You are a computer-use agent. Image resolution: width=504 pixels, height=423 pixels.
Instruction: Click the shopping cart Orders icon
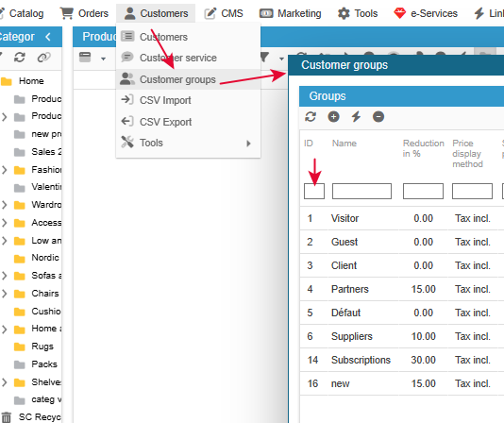click(x=66, y=13)
